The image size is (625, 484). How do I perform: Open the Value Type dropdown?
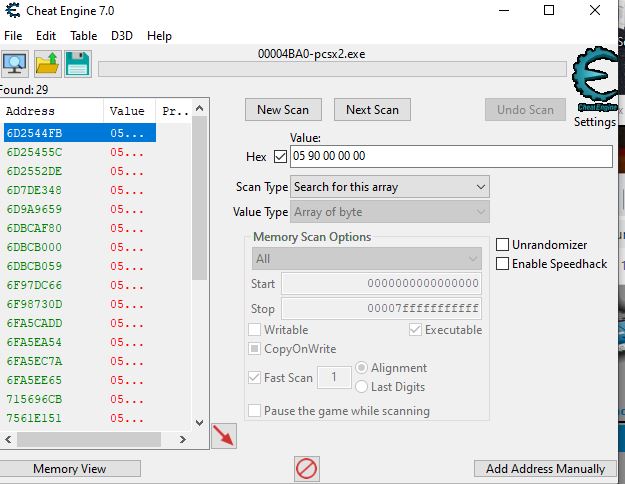[x=390, y=212]
